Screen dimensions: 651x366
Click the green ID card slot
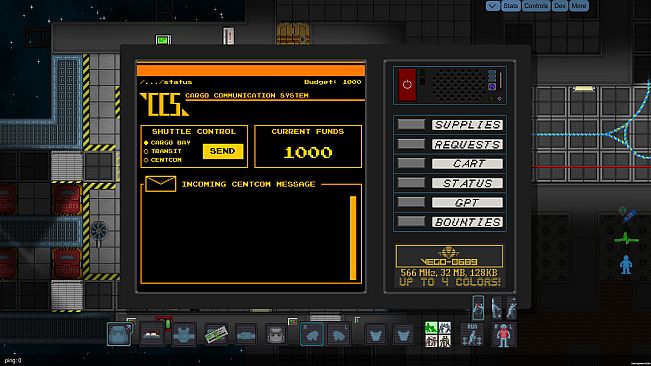216,334
